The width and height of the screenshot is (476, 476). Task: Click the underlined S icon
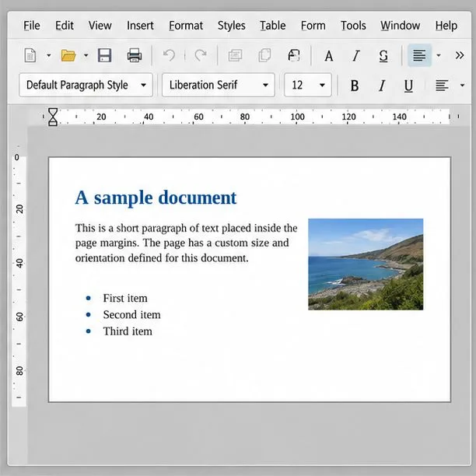point(383,56)
